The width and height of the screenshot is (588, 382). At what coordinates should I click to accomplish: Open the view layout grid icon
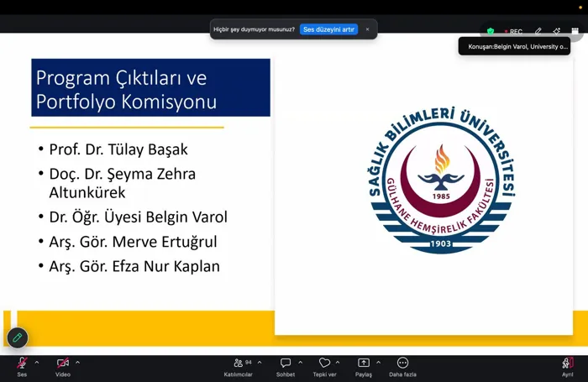[575, 31]
